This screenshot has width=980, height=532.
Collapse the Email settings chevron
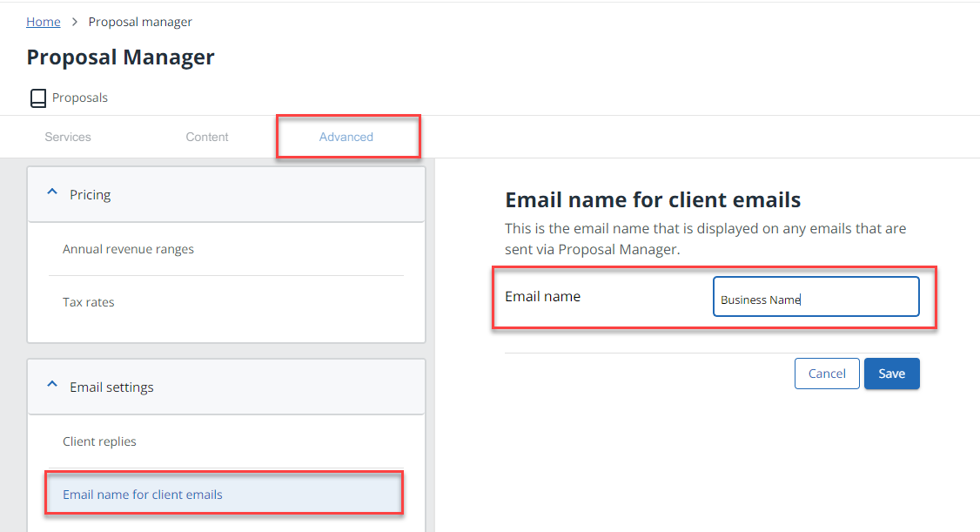(52, 387)
